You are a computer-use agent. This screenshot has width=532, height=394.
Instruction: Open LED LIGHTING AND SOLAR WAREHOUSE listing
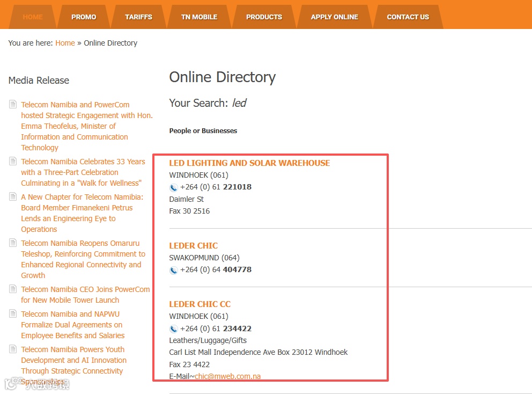tap(249, 163)
